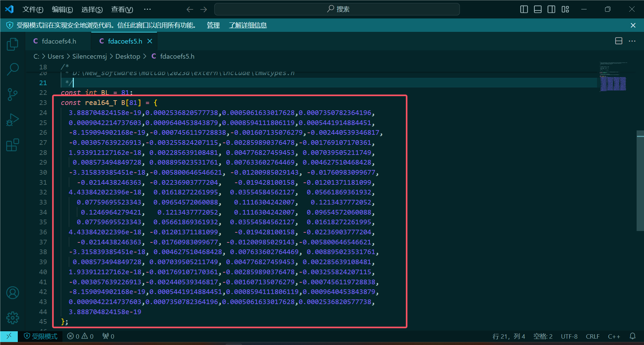Click the value 0.1246964279421
Image resolution: width=644 pixels, height=345 pixels.
[111, 212]
